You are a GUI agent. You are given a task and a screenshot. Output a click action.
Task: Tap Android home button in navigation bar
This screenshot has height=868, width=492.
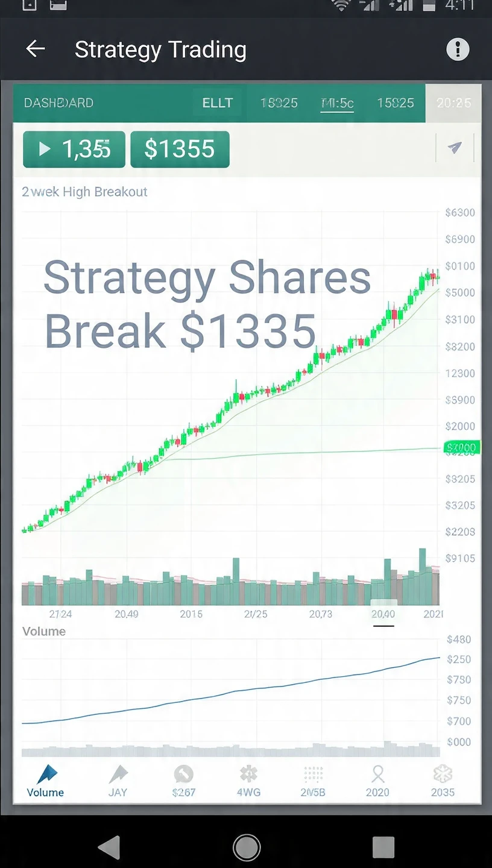tap(246, 847)
